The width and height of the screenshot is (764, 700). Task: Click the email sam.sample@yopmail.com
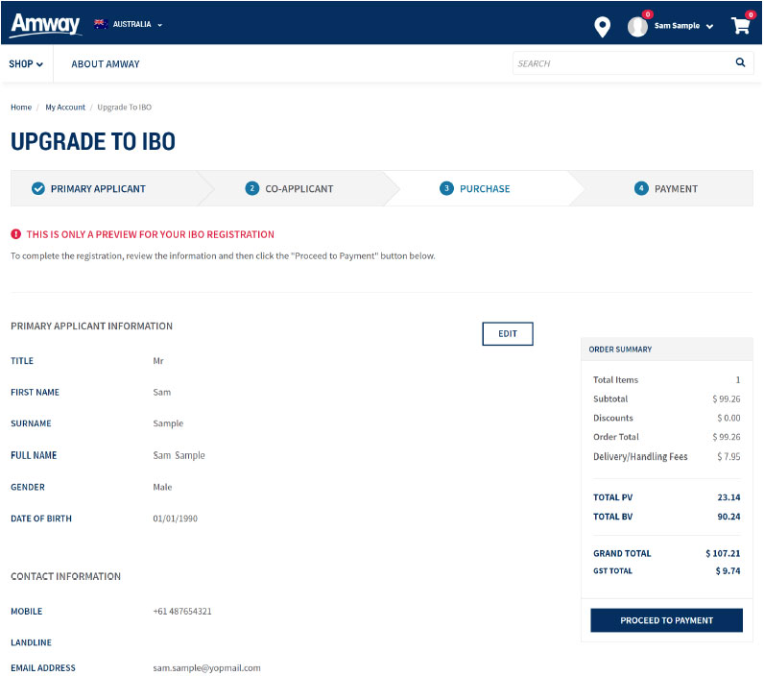206,667
